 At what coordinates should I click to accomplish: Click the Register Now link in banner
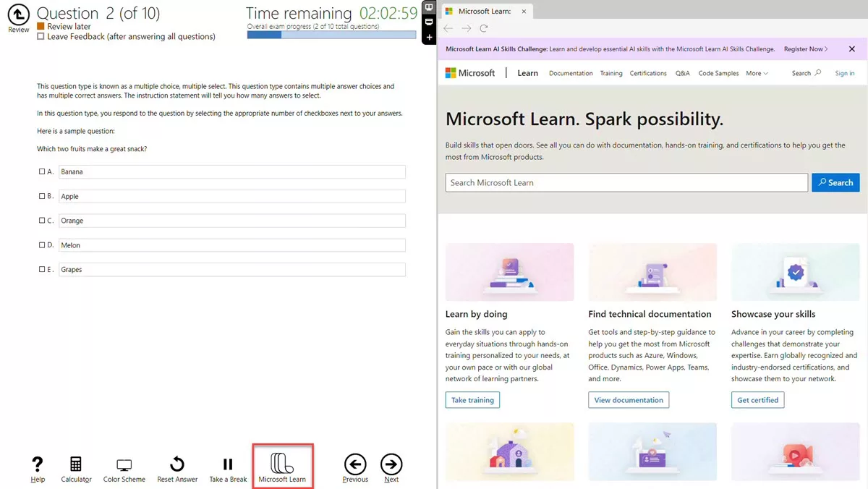click(x=806, y=49)
